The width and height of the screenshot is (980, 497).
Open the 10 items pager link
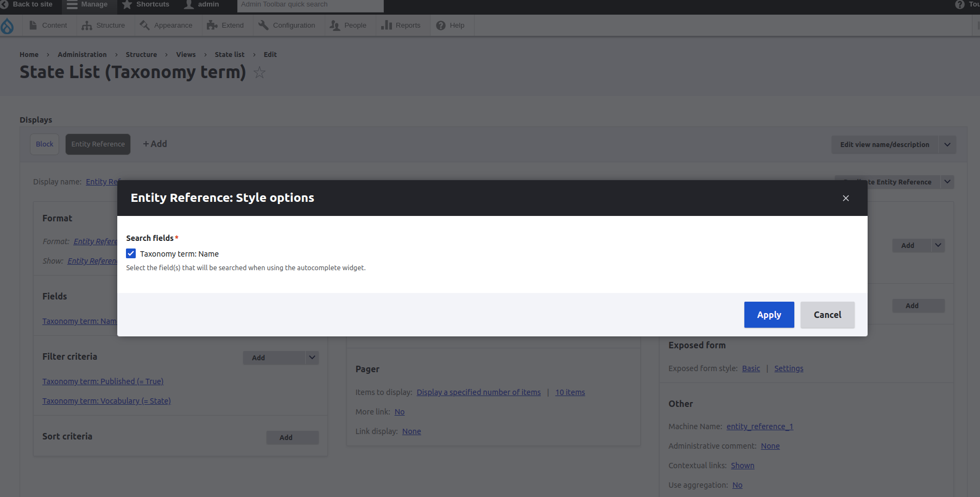pos(570,392)
